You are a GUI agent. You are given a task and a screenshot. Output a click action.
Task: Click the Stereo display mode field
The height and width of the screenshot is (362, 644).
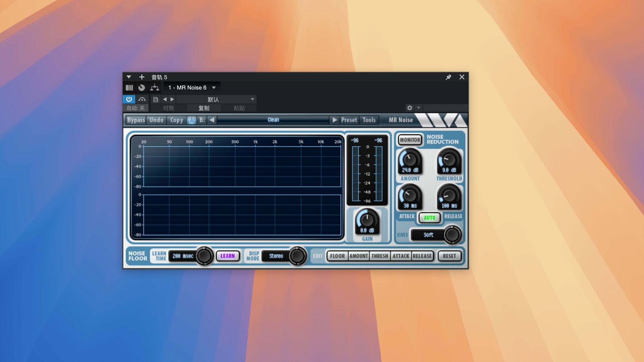(276, 256)
